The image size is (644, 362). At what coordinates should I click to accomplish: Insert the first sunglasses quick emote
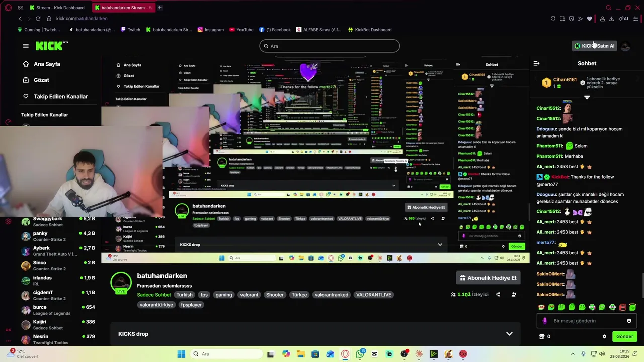pos(541,307)
